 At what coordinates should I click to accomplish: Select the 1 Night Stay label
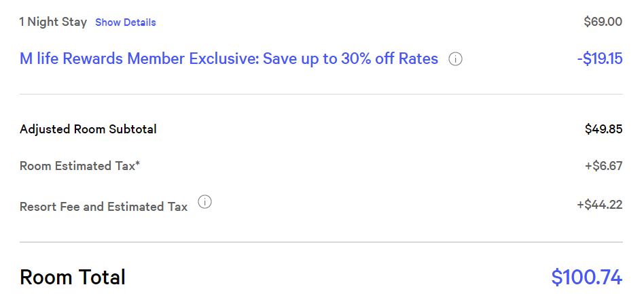(x=53, y=22)
